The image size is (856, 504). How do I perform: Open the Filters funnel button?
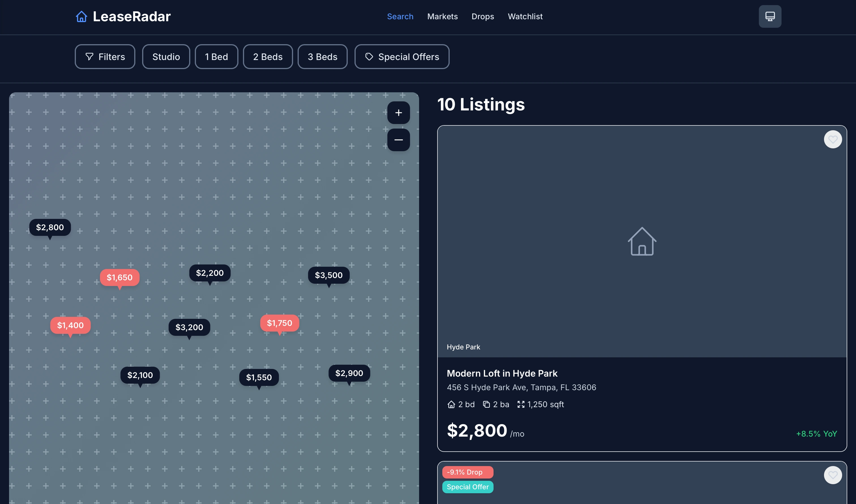click(x=105, y=57)
